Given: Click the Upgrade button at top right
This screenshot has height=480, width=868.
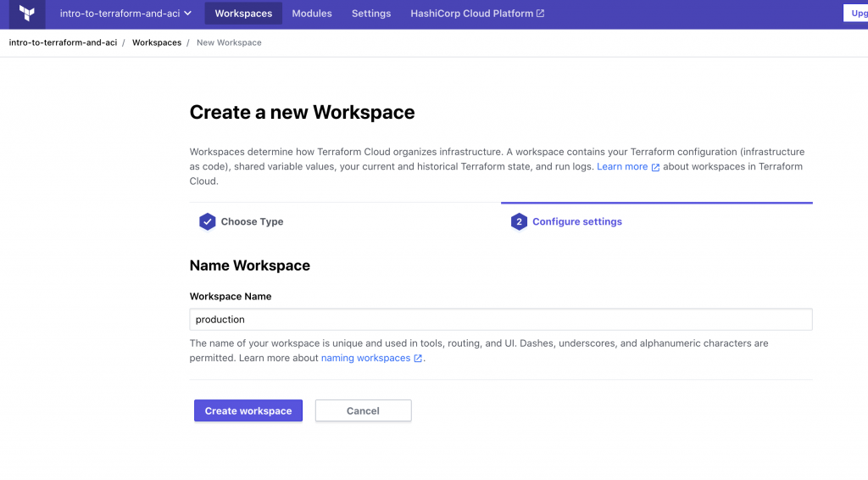Looking at the screenshot, I should [x=855, y=14].
